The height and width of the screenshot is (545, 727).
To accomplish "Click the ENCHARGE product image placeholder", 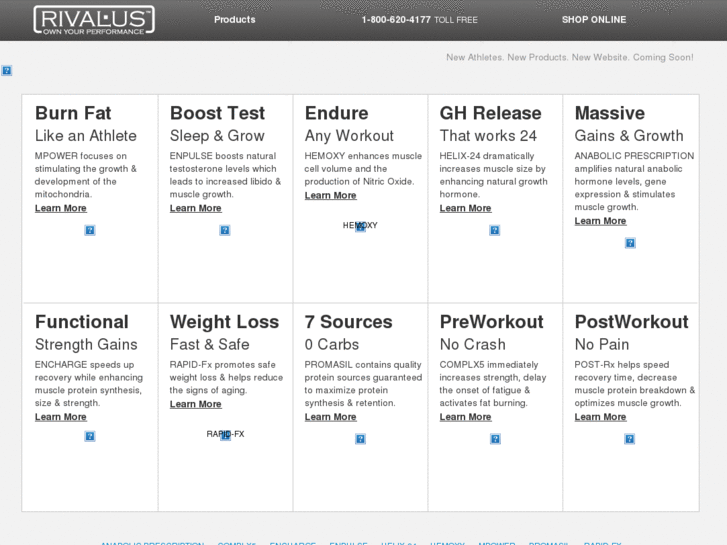I will pos(90,437).
